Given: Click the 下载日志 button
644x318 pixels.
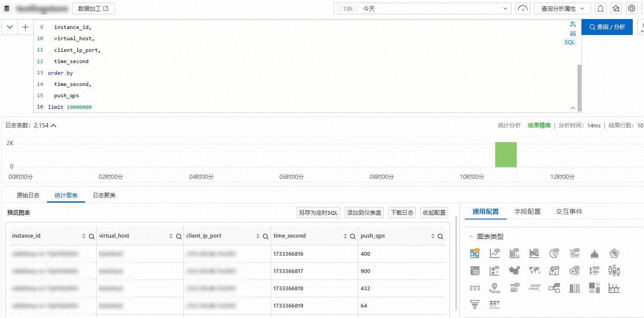Looking at the screenshot, I should tap(402, 213).
